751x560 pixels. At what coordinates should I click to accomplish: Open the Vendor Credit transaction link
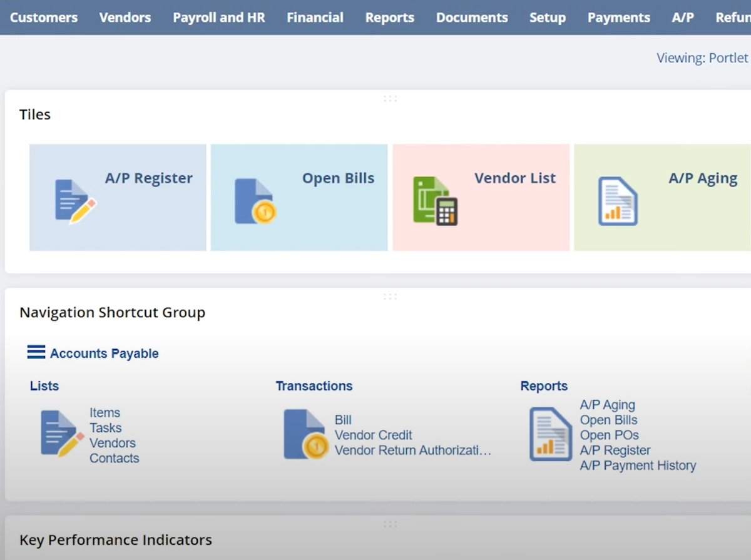pyautogui.click(x=373, y=435)
